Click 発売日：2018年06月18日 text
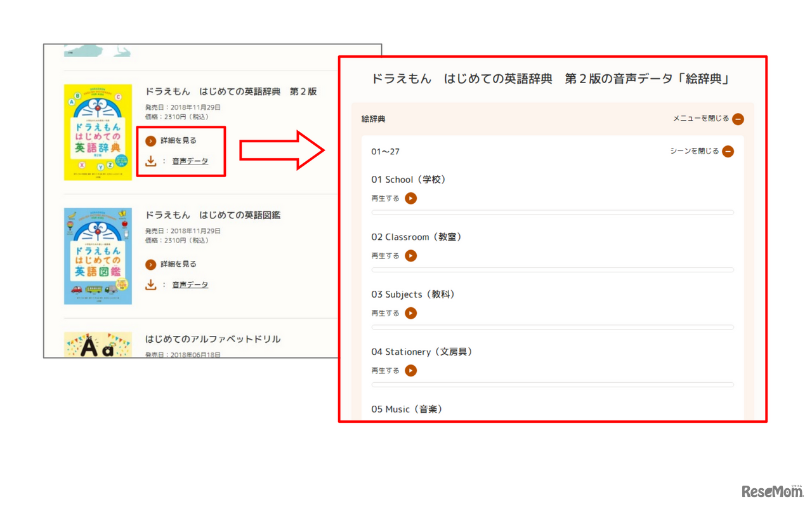 [183, 354]
